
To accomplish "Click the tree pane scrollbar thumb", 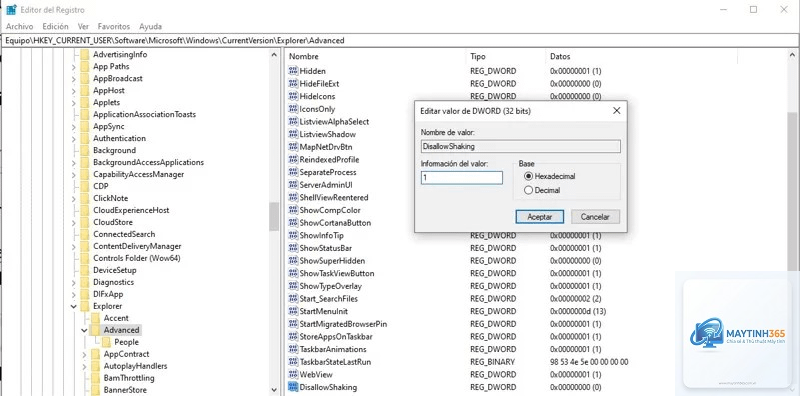I will pyautogui.click(x=274, y=216).
